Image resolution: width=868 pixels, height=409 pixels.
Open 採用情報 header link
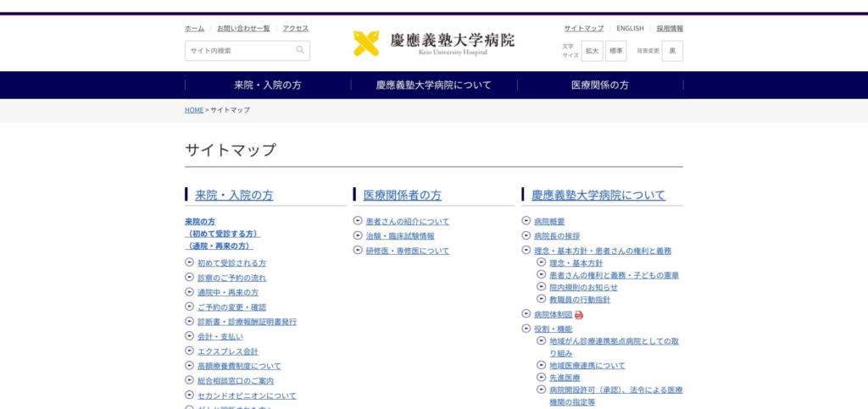click(x=670, y=28)
